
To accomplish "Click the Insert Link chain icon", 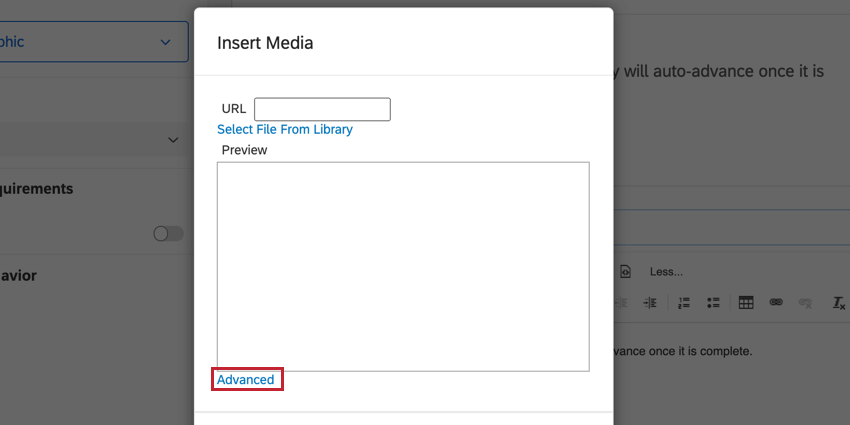I will 776,303.
